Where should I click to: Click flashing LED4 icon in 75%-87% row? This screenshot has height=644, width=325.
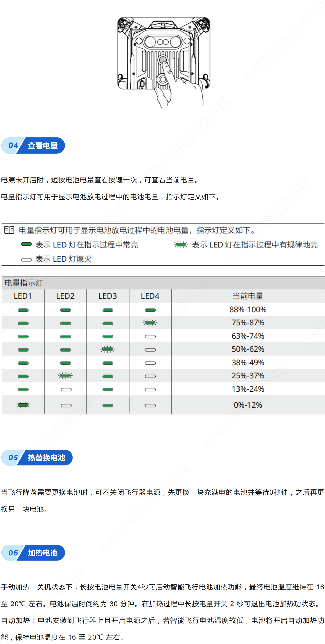[150, 323]
